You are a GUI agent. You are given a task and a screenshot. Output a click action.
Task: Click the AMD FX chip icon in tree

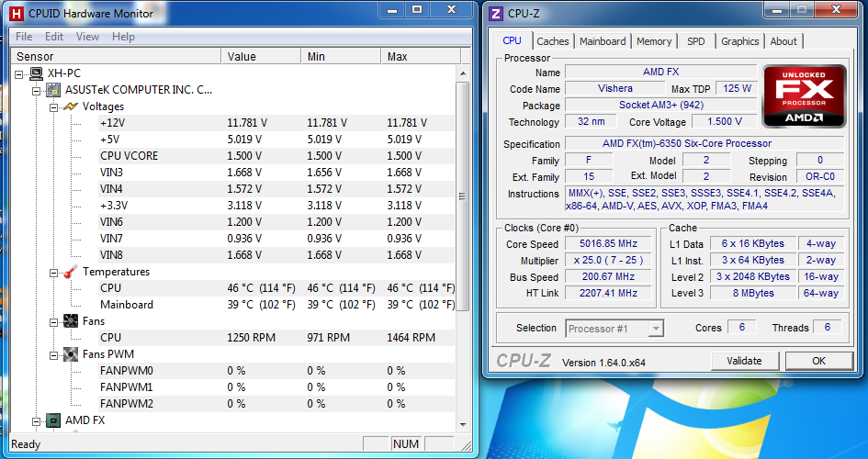[53, 420]
